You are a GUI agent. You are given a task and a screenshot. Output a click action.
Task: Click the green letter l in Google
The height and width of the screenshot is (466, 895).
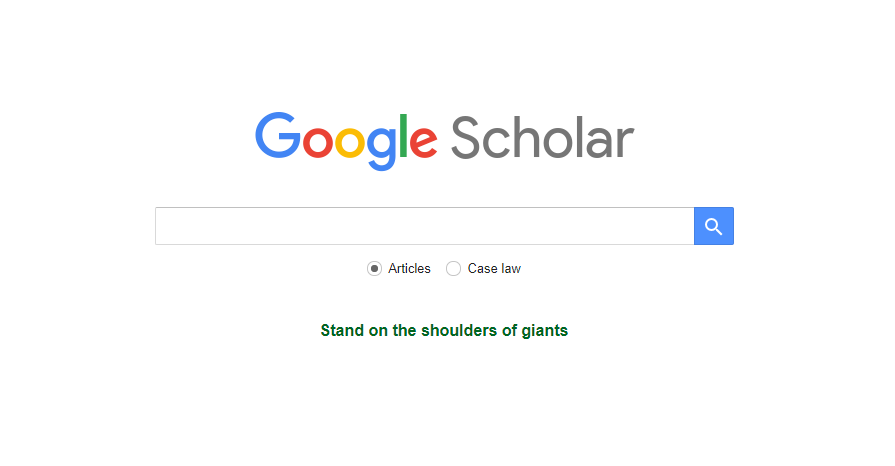coord(403,135)
